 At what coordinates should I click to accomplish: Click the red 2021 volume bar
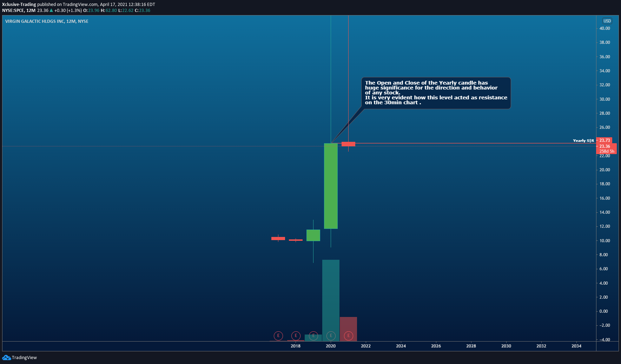[x=348, y=329]
